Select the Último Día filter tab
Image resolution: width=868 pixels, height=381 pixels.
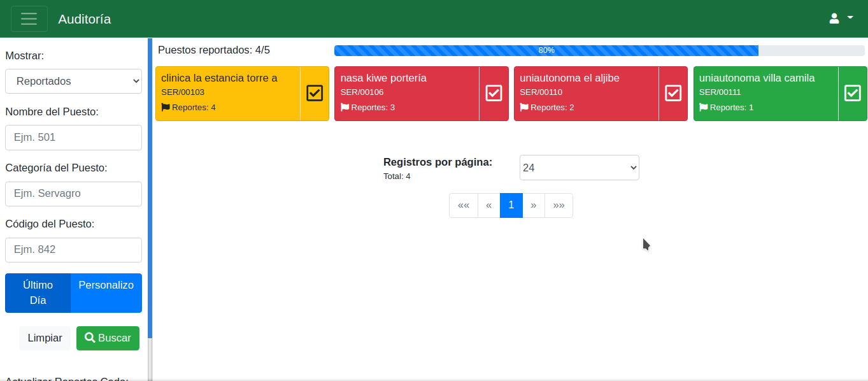(38, 293)
